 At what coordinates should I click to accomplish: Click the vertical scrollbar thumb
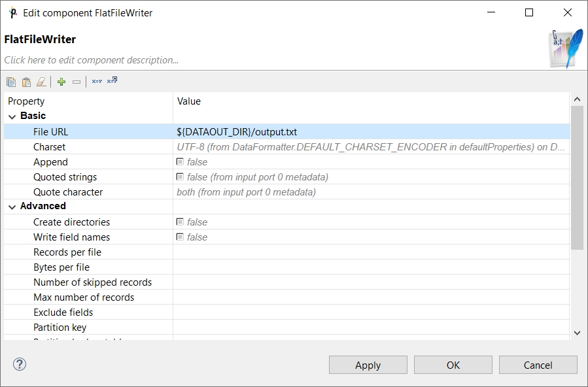(x=577, y=178)
